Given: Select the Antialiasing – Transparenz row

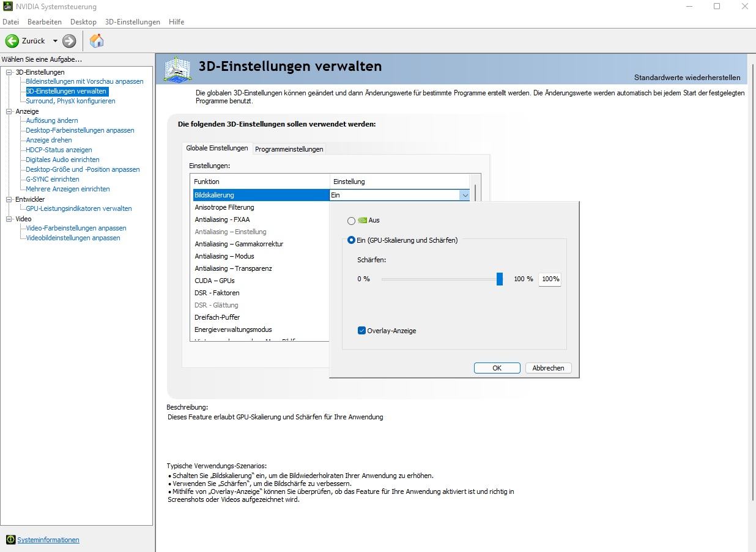Looking at the screenshot, I should tap(261, 268).
